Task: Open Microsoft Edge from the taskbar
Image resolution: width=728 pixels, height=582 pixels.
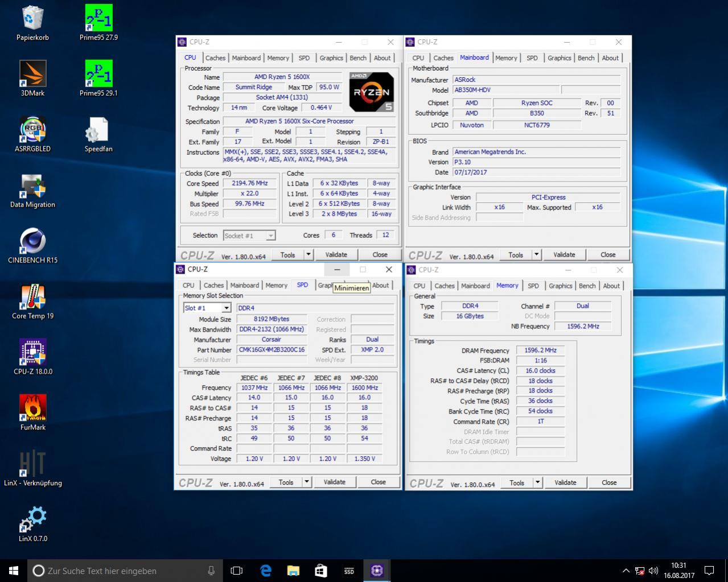Action: (x=265, y=571)
